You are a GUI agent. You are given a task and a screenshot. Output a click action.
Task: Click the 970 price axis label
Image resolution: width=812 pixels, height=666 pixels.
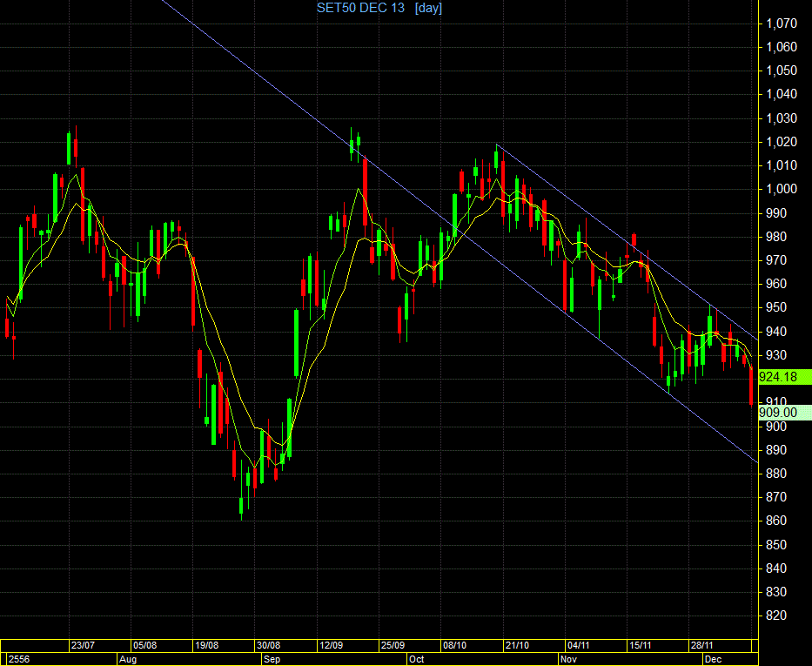(x=776, y=260)
